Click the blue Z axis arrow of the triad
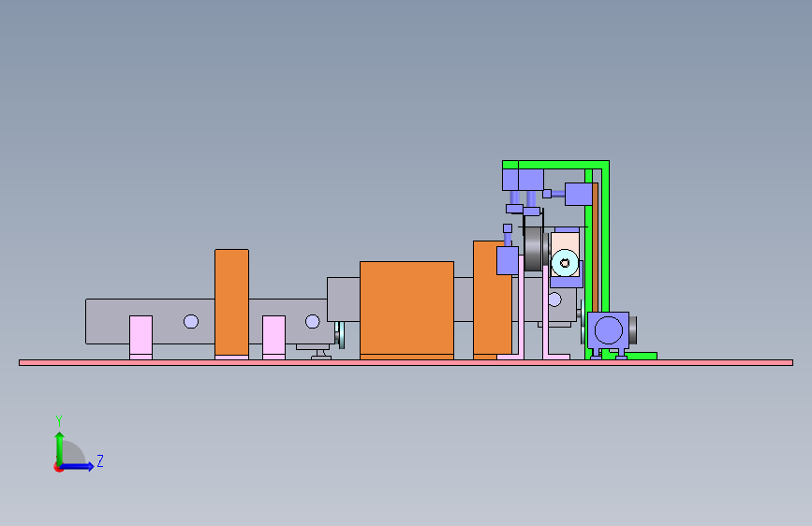Viewport: 812px width, 526px height. pyautogui.click(x=78, y=466)
